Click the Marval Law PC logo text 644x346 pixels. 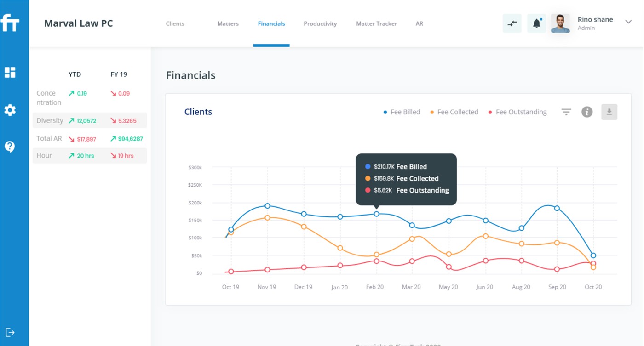point(78,23)
